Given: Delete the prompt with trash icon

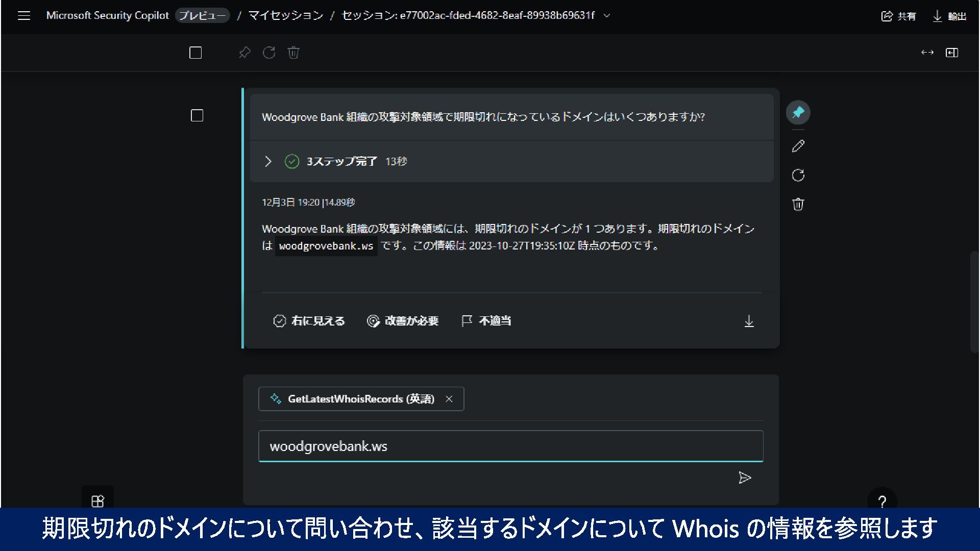Looking at the screenshot, I should (798, 205).
